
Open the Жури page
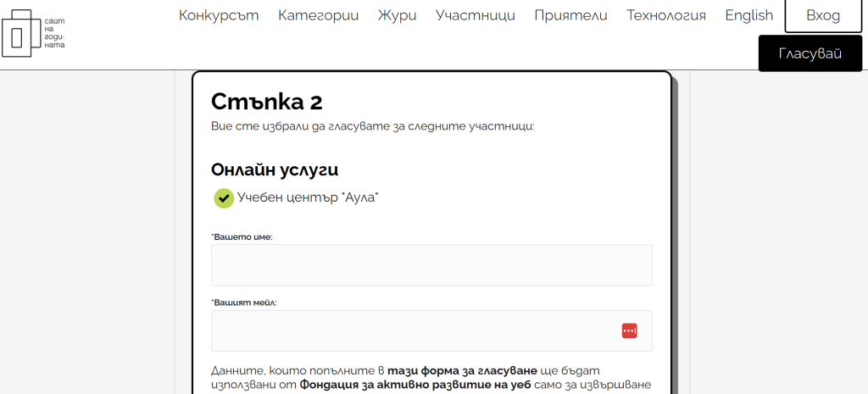pos(397,15)
